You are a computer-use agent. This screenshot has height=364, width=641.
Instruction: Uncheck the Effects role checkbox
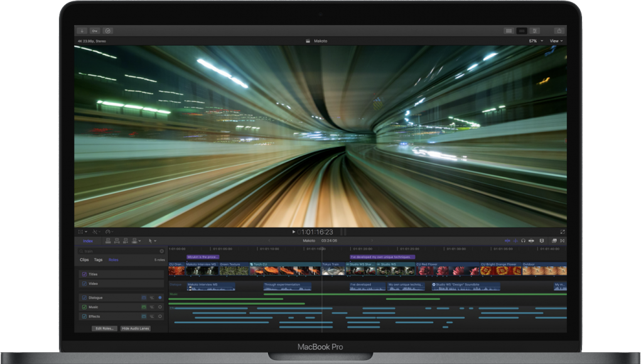click(84, 316)
